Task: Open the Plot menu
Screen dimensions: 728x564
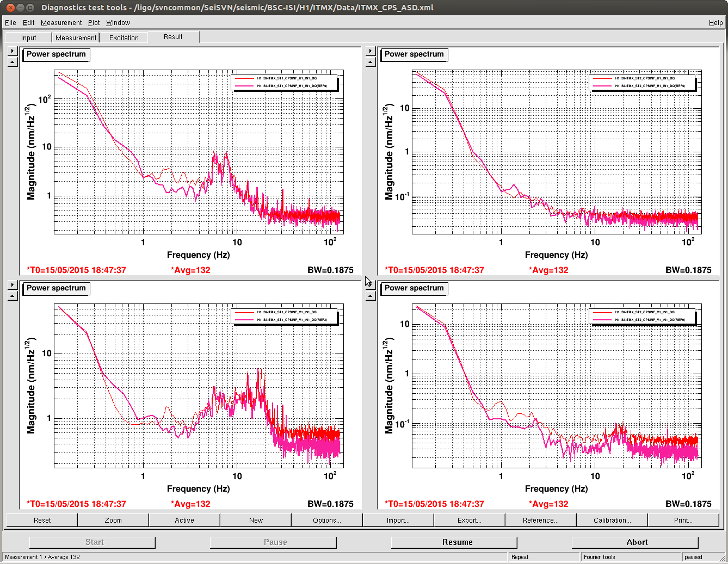Action: pyautogui.click(x=94, y=23)
